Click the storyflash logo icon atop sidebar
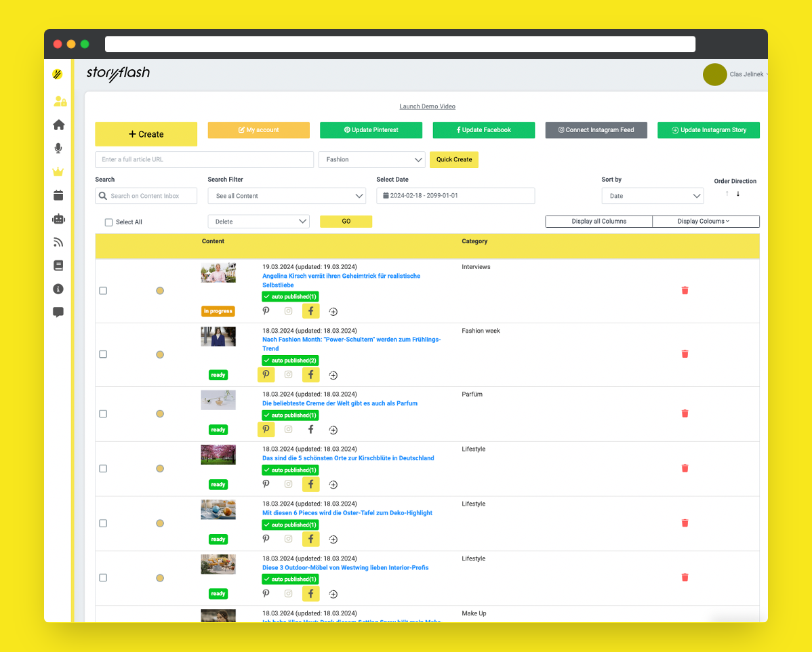The height and width of the screenshot is (652, 812). pyautogui.click(x=58, y=75)
